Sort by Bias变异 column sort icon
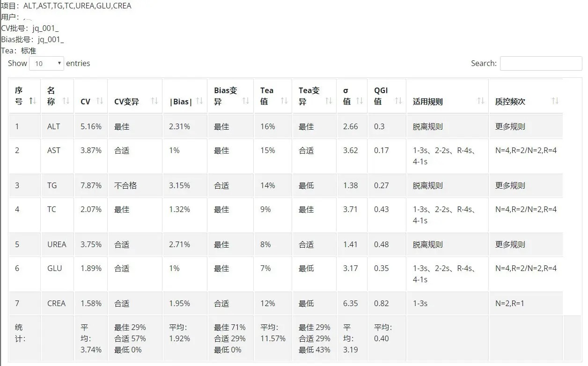 coord(246,101)
